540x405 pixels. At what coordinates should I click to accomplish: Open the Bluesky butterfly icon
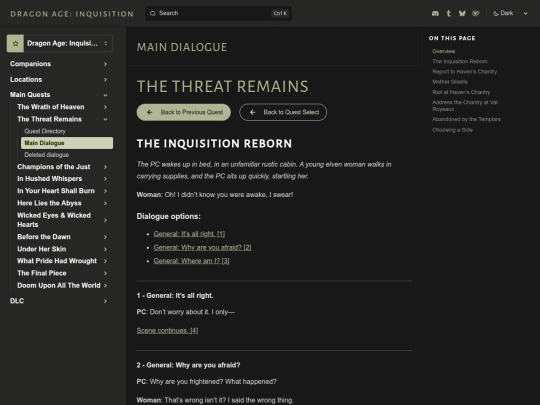(x=462, y=13)
